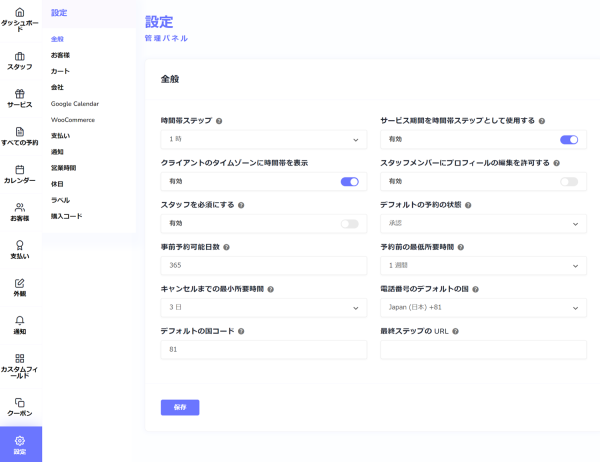The width and height of the screenshot is (600, 462).
Task: Focus the 事前予約可能日数 field with 365
Action: (264, 266)
